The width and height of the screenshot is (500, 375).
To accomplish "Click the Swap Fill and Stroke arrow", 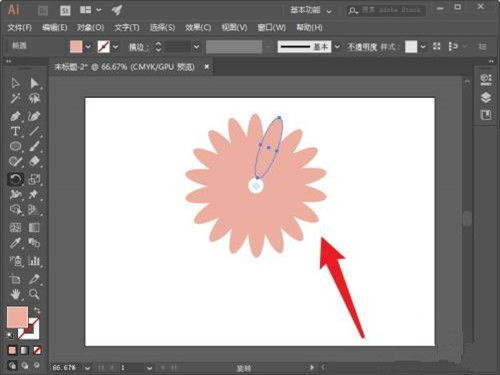I will click(x=37, y=311).
